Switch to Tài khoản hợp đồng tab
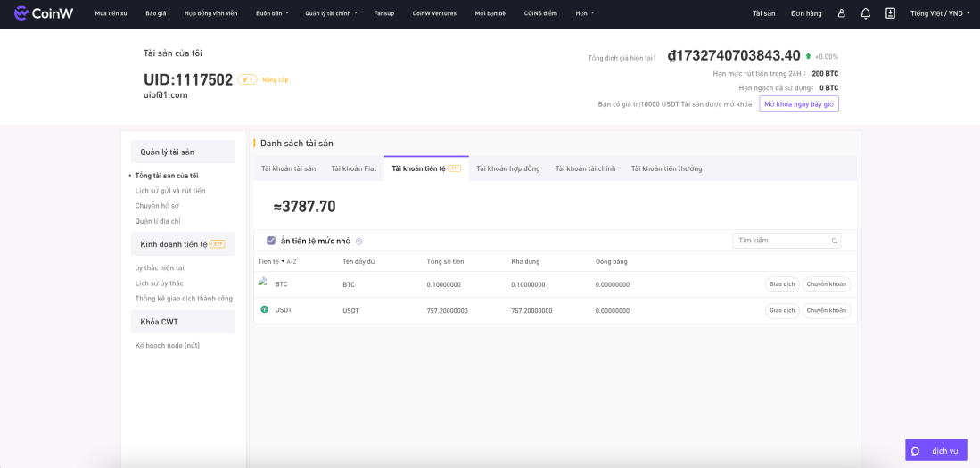This screenshot has width=980, height=468. (x=508, y=168)
